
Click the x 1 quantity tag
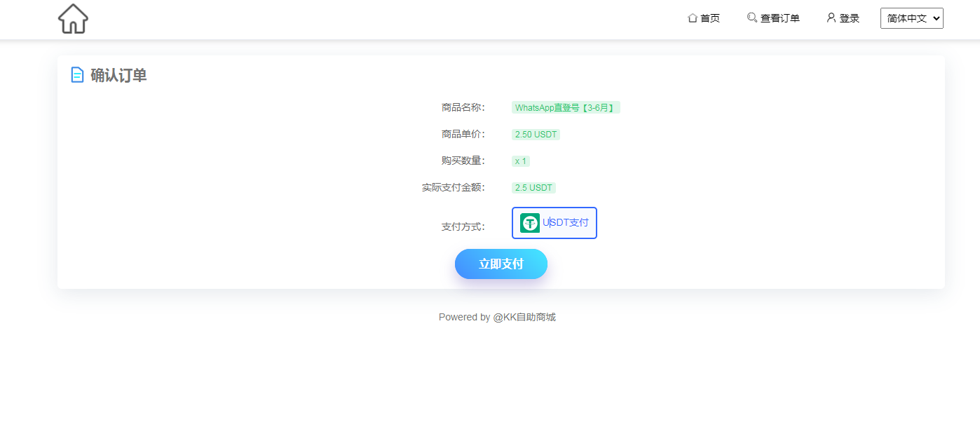point(520,161)
